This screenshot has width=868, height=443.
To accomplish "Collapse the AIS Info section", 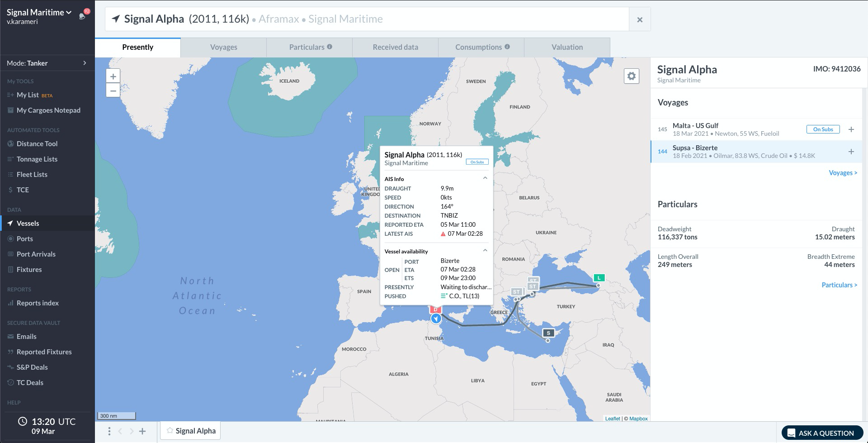I will [485, 178].
